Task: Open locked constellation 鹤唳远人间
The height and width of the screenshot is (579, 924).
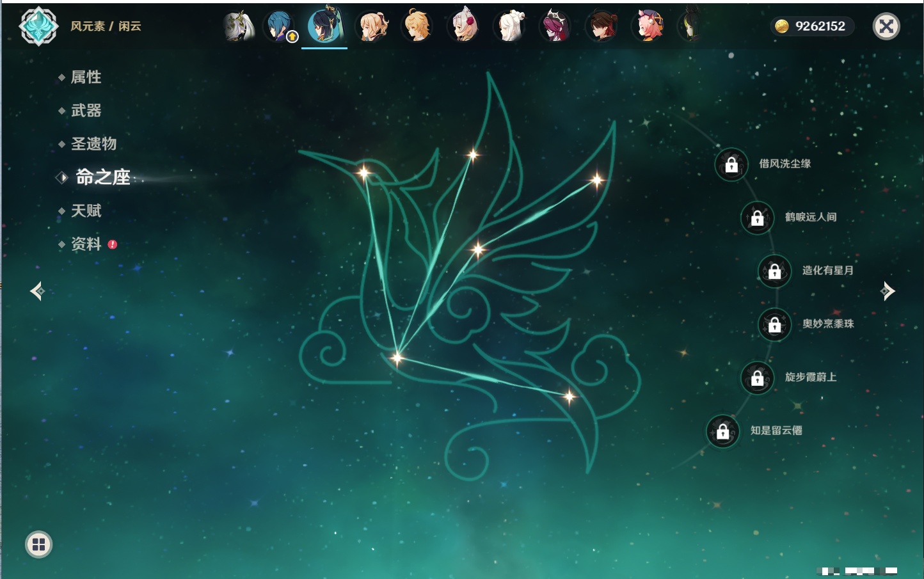Action: click(x=758, y=218)
